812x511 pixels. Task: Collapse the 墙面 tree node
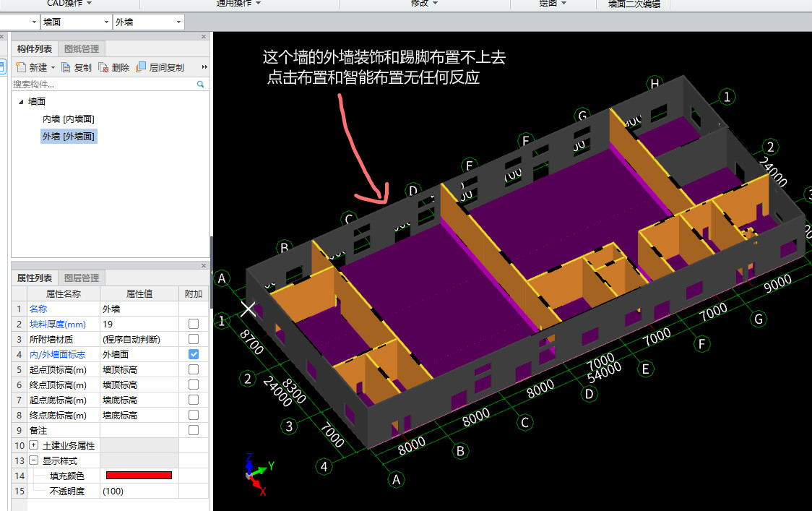pos(21,102)
